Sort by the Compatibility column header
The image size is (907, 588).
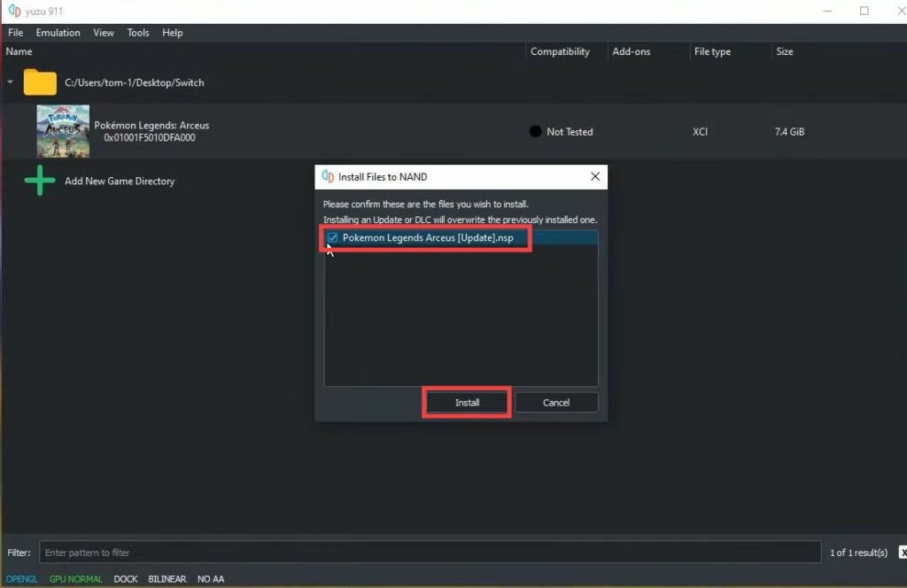pyautogui.click(x=560, y=51)
